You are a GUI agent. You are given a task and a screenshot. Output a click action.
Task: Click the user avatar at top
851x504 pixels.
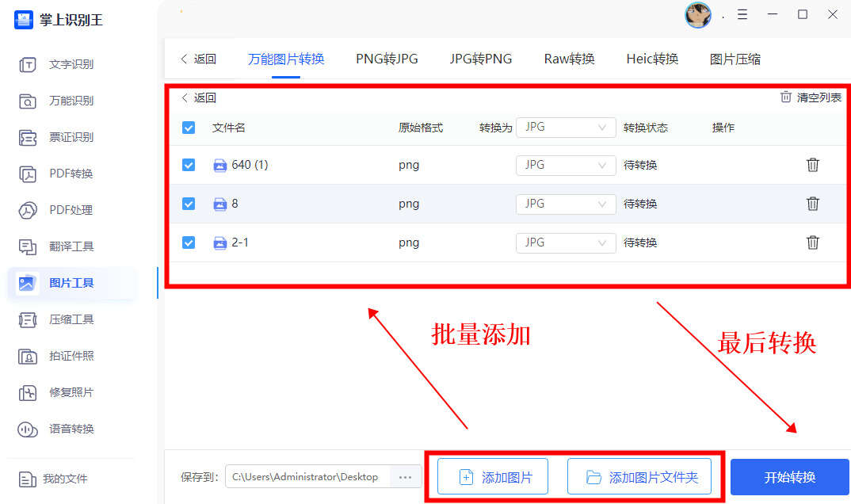[x=697, y=15]
